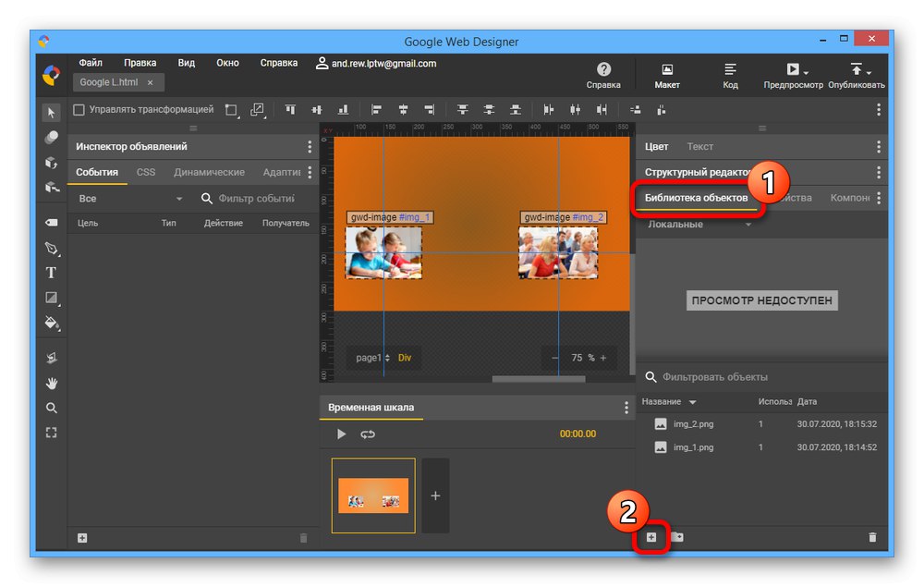Open the 'Все' events filter dropdown
This screenshot has width=924, height=587.
tap(129, 199)
